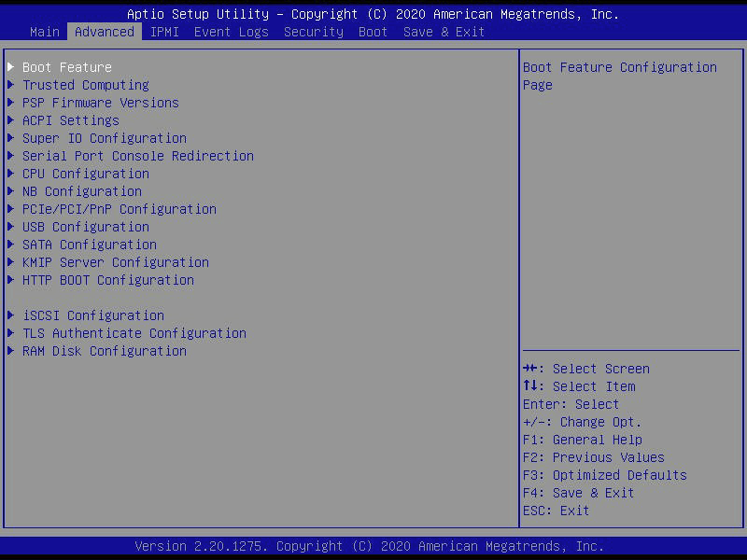Click the arrow beside HTTP BOOT Configuration
Screen dimensions: 747x560
coord(11,279)
